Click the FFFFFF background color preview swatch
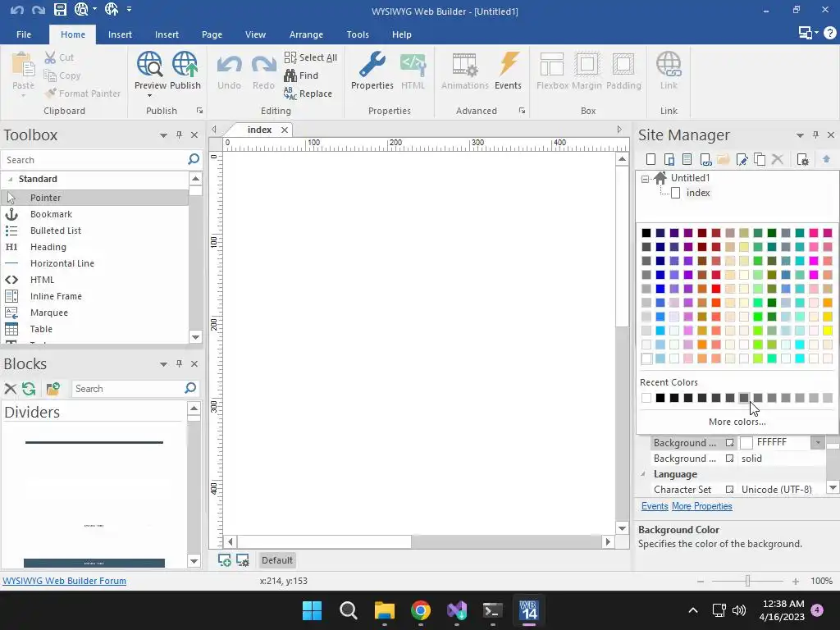The height and width of the screenshot is (630, 840). tap(746, 442)
